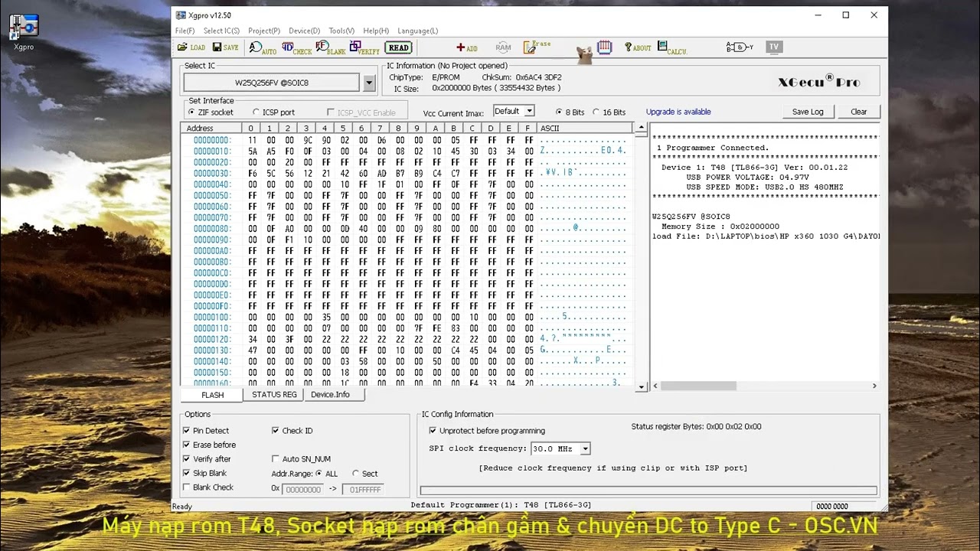
Task: Click the chip socket icon in toolbar
Action: click(605, 47)
